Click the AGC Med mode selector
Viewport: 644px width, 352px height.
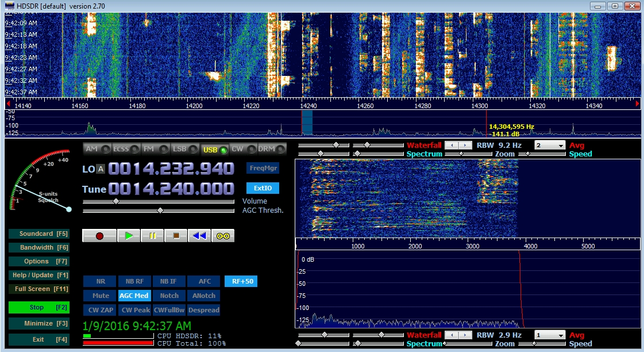point(134,296)
